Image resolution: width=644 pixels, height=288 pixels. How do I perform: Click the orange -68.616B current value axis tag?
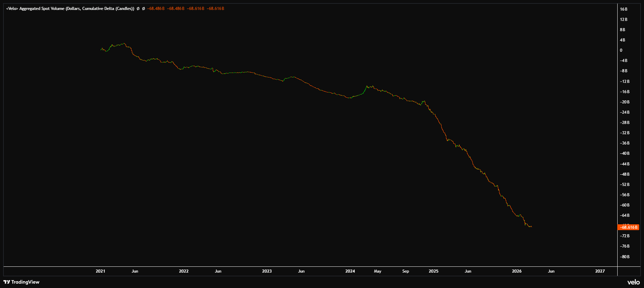coord(629,227)
